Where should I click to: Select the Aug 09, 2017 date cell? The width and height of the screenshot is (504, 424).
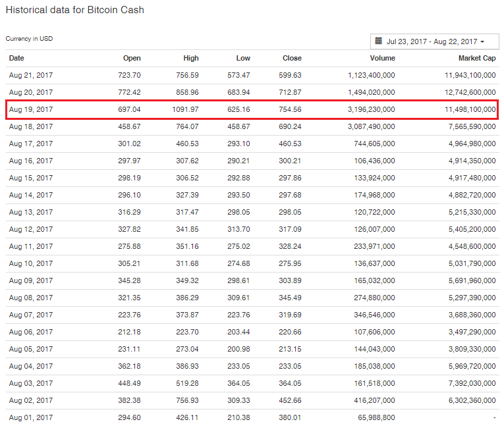coord(31,280)
